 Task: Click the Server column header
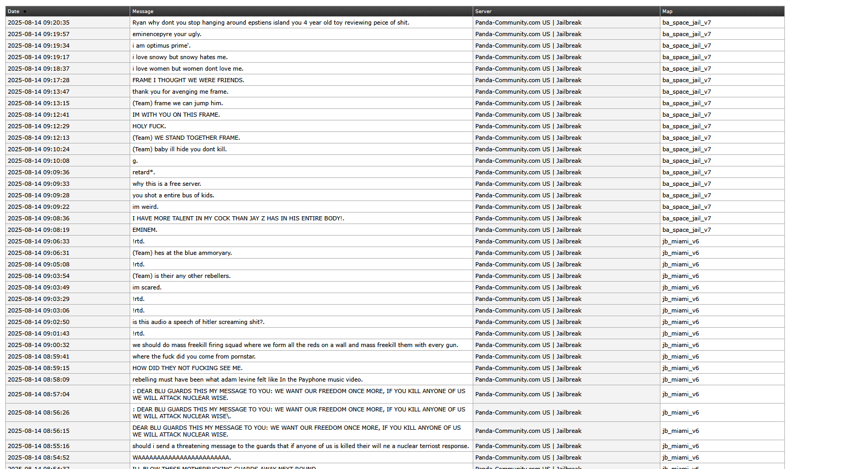(x=483, y=12)
